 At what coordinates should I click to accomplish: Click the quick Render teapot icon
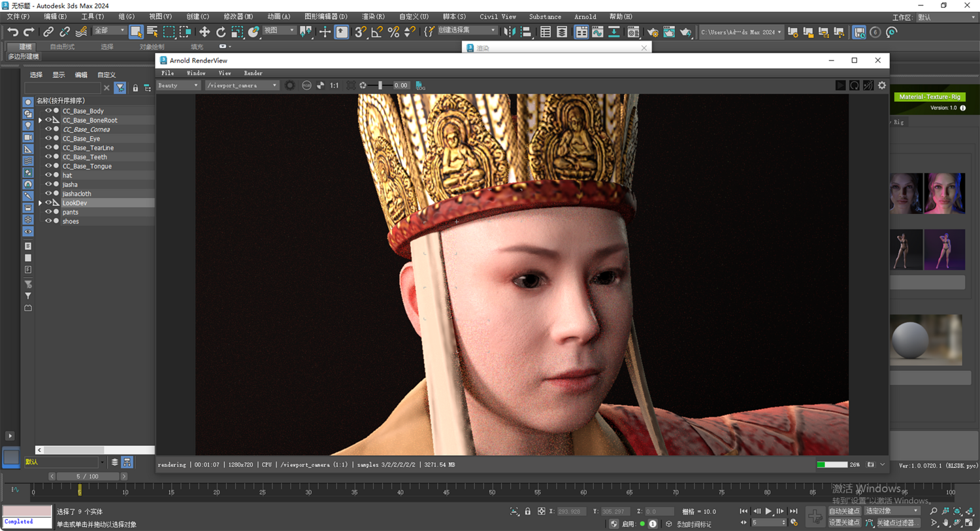pyautogui.click(x=685, y=31)
